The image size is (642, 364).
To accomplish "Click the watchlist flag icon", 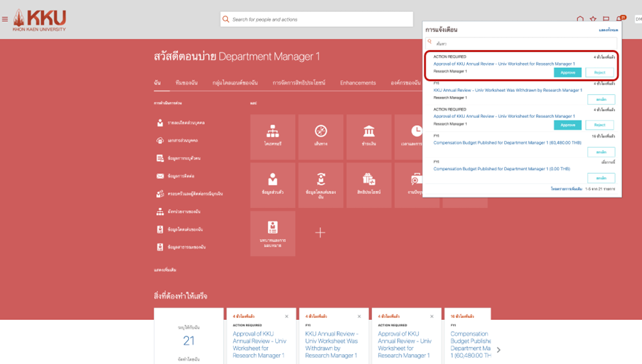I will (x=606, y=20).
